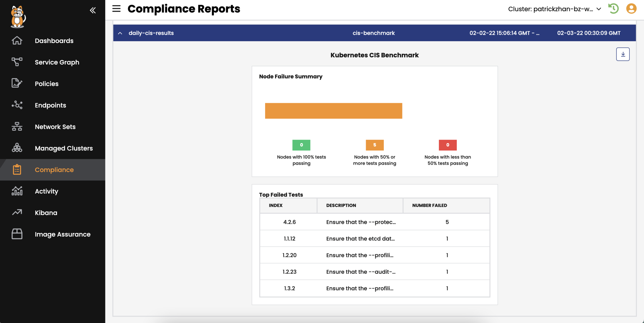Click the Calico cat logo
The image size is (644, 323).
pos(18,17)
